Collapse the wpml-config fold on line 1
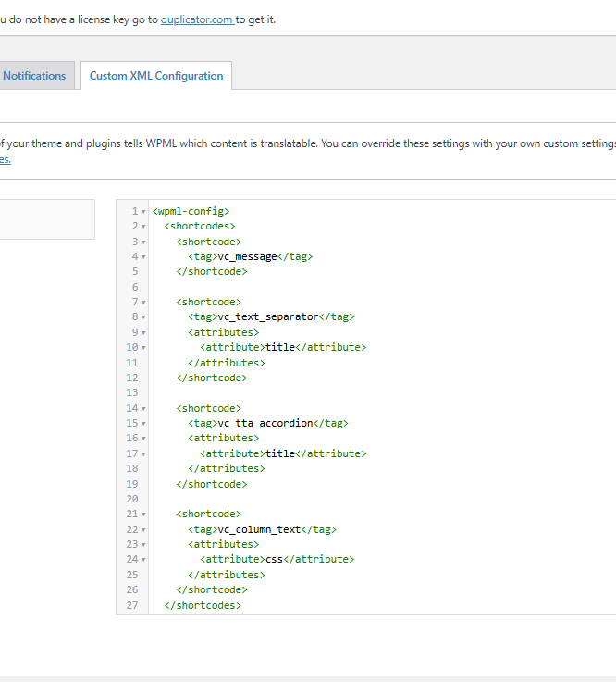The width and height of the screenshot is (616, 682). 143,212
